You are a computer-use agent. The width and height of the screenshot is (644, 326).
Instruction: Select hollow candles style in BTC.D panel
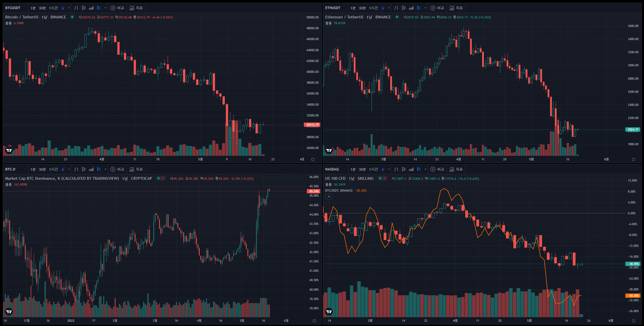[84, 169]
